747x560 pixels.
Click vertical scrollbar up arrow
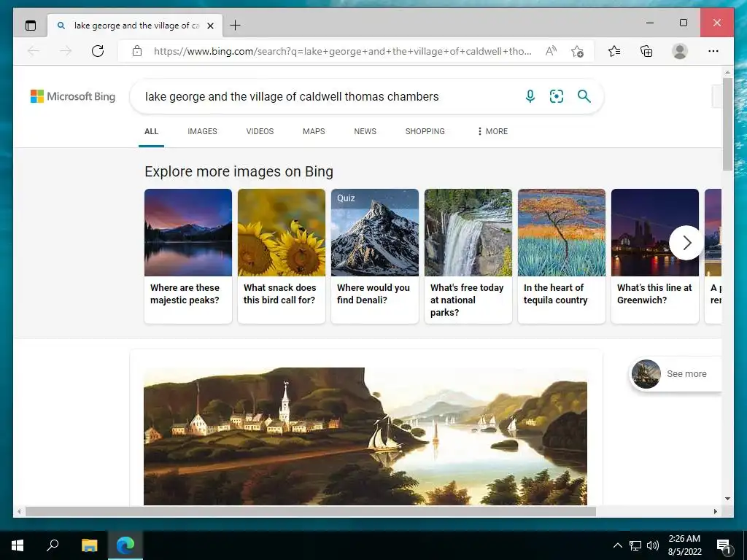click(x=727, y=72)
